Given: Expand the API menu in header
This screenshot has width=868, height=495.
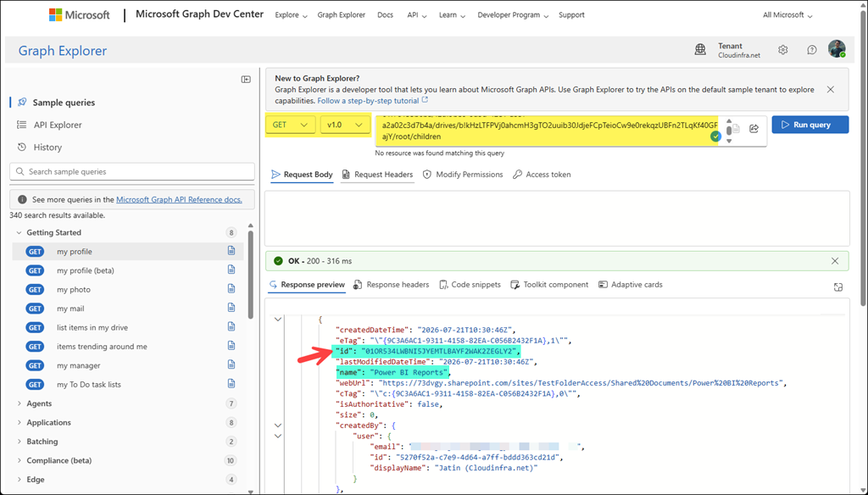Looking at the screenshot, I should click(x=417, y=15).
